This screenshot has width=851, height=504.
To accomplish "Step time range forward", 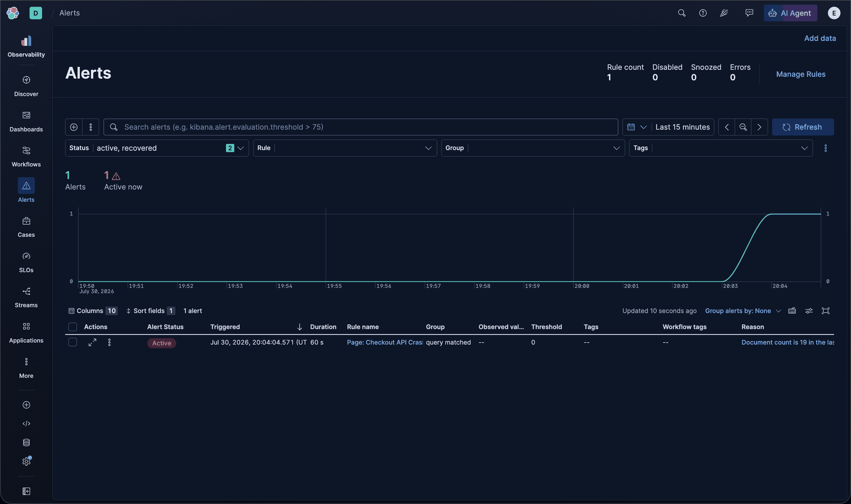I will point(759,127).
